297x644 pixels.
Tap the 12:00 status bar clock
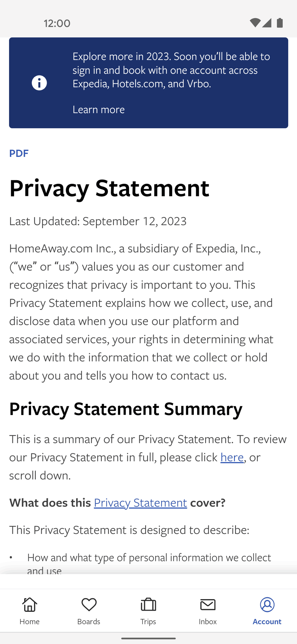pos(57,23)
